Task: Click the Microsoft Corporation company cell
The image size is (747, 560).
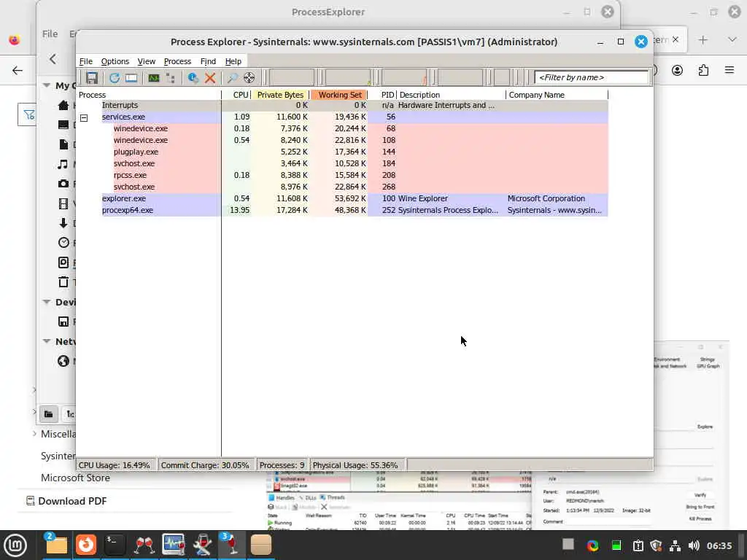Action: (546, 198)
